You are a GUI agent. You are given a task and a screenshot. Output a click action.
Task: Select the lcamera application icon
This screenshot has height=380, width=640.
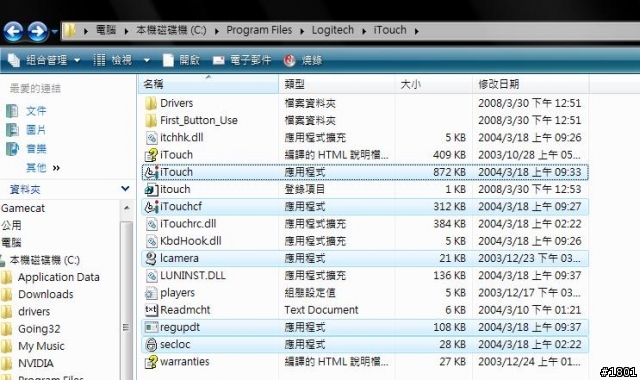click(151, 258)
